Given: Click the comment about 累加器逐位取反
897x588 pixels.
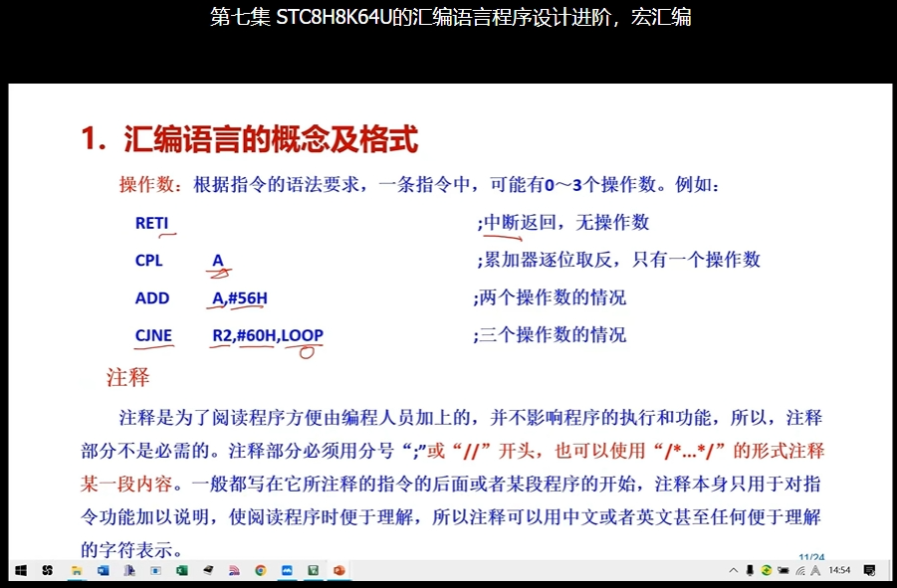Looking at the screenshot, I should tap(619, 260).
